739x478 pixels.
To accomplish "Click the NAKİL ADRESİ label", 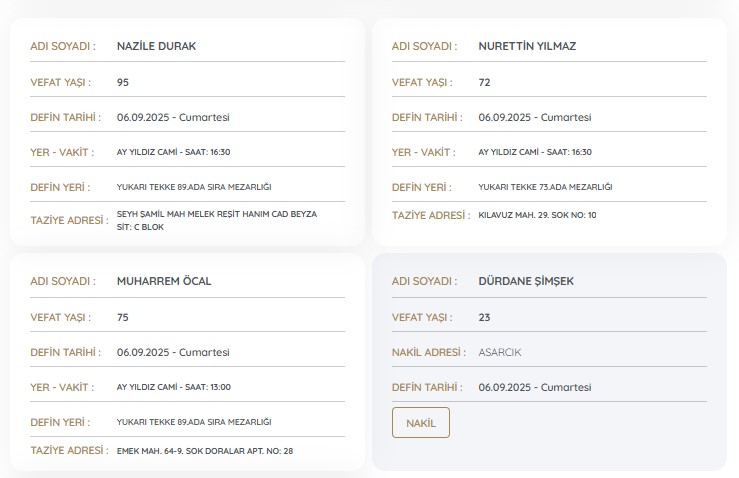I will click(x=428, y=352).
